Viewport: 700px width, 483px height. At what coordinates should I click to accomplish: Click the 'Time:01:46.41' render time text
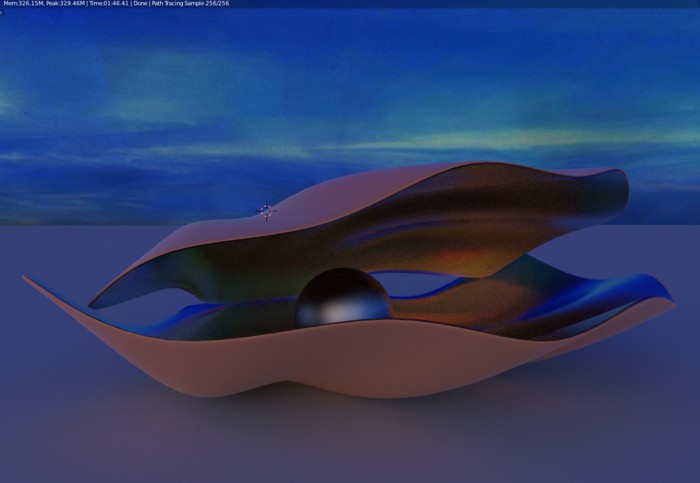click(x=108, y=4)
